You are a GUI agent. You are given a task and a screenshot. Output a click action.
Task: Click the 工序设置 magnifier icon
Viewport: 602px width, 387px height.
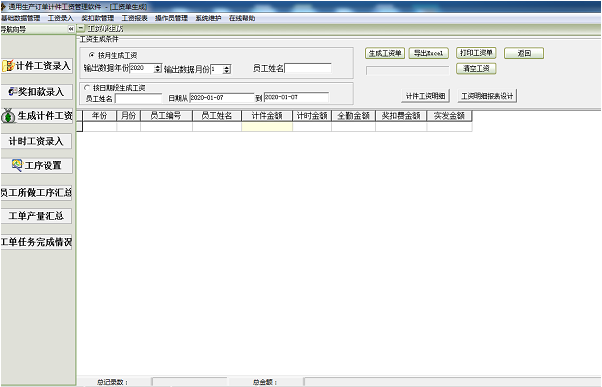[17, 165]
